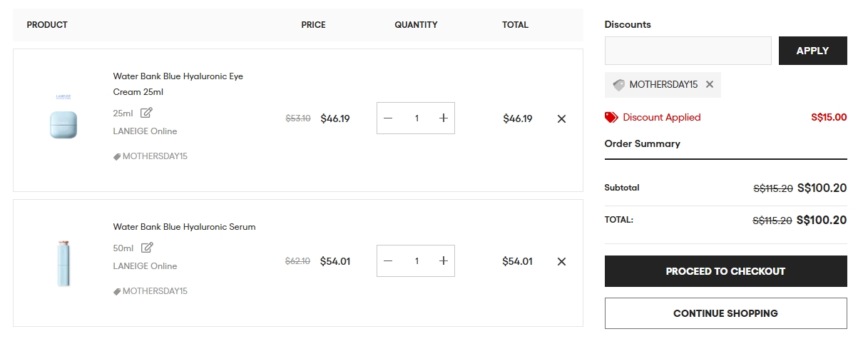View the Eye Cream product thumbnail

[x=63, y=119]
